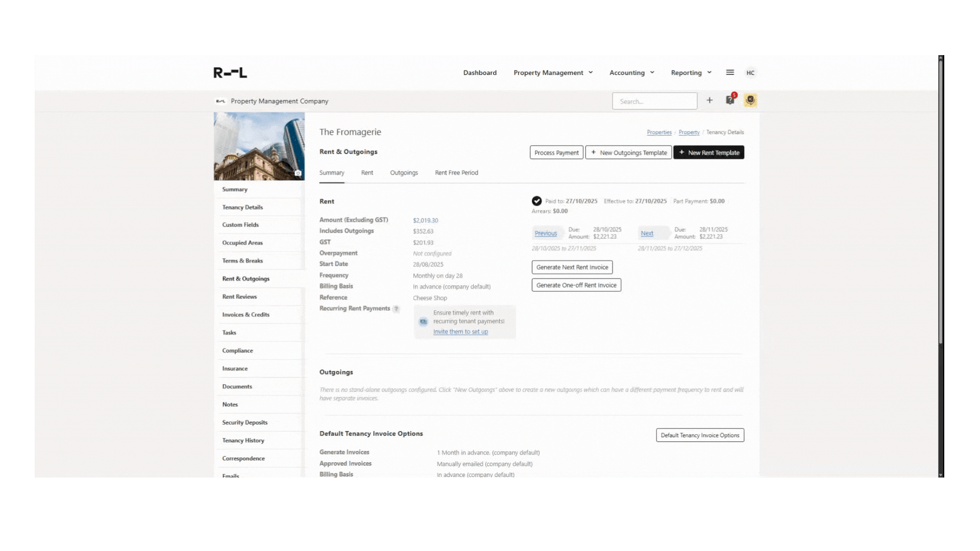Click the paid-to checkmark status icon

[x=536, y=201]
